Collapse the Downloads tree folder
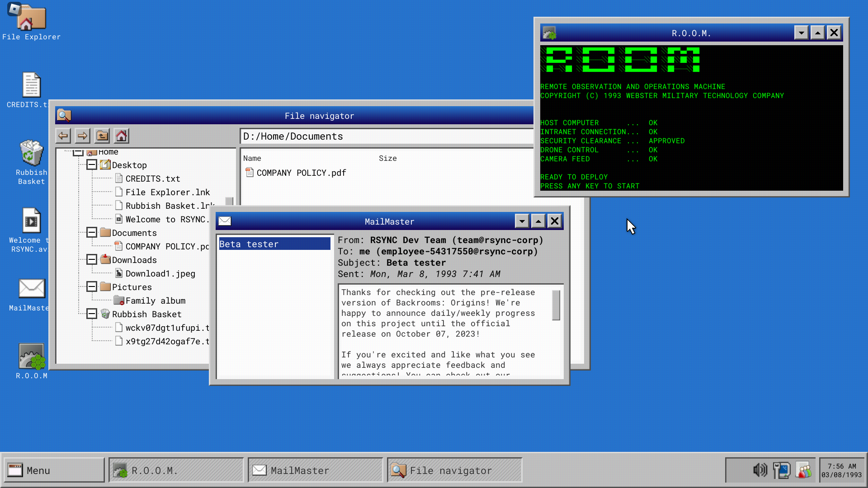The width and height of the screenshot is (868, 488). point(92,260)
